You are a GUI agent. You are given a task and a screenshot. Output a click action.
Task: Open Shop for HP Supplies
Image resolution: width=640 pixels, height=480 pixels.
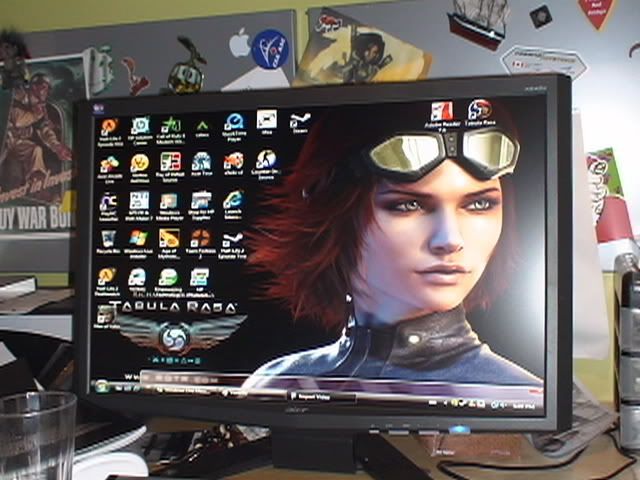[201, 205]
